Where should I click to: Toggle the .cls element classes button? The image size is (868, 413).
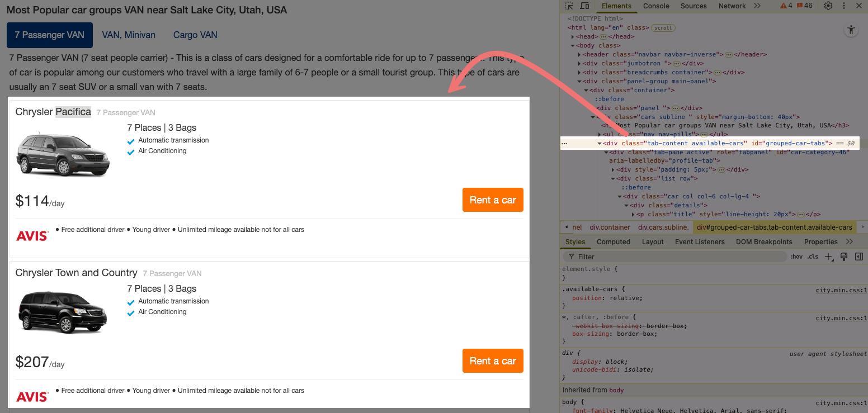(813, 257)
